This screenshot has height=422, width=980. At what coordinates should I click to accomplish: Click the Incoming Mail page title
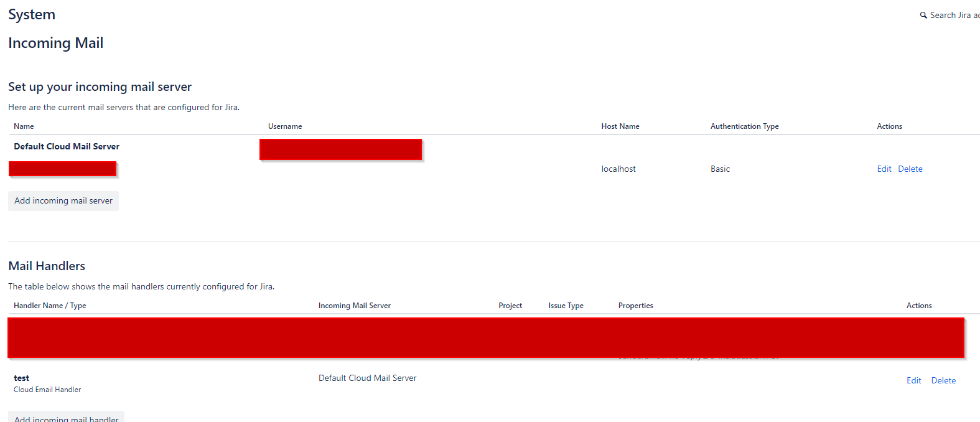point(56,43)
